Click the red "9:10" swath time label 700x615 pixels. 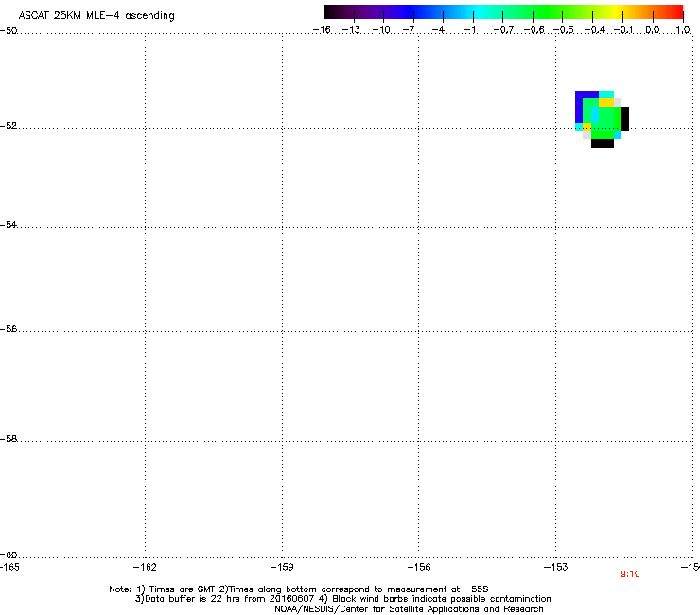click(630, 574)
